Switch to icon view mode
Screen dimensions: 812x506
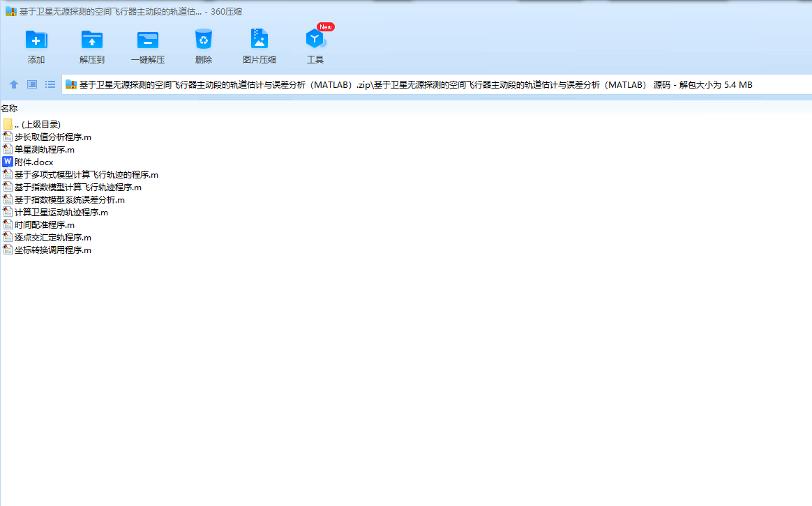tap(32, 84)
